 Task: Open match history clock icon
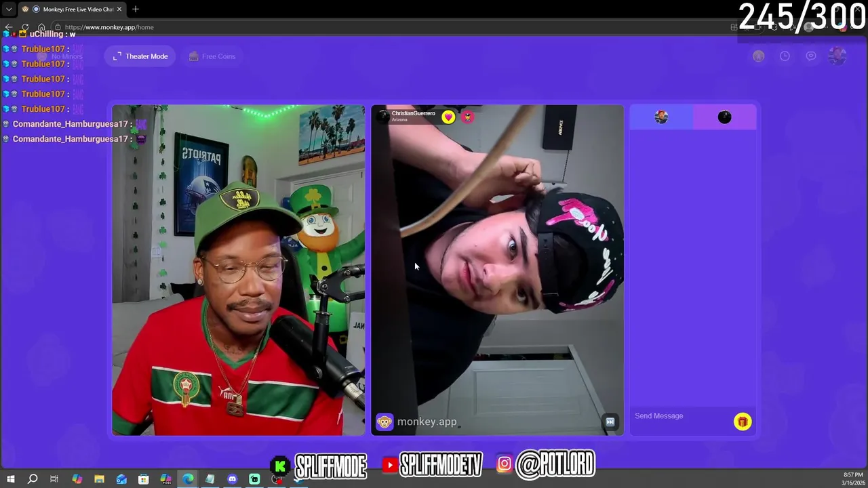pyautogui.click(x=785, y=56)
